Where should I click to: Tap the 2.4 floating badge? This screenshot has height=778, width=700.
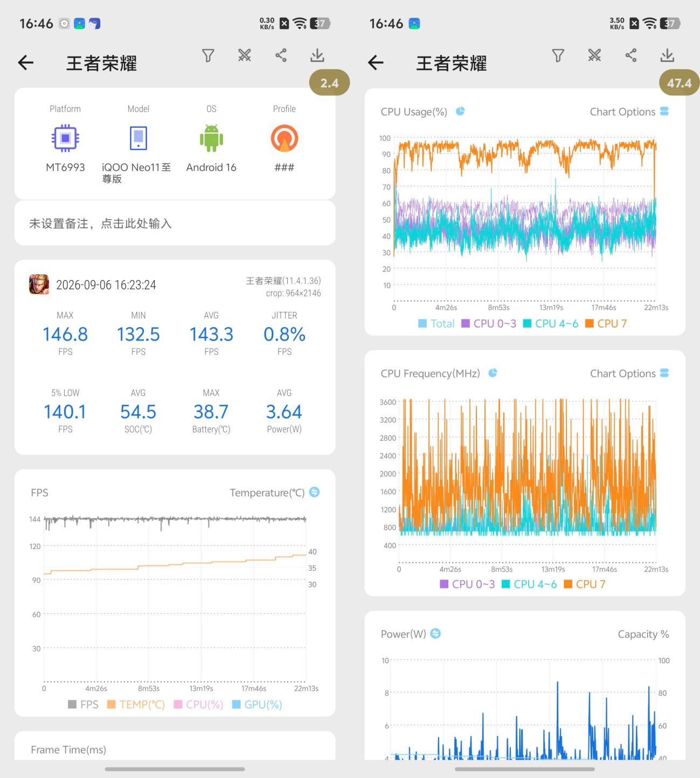(x=329, y=83)
